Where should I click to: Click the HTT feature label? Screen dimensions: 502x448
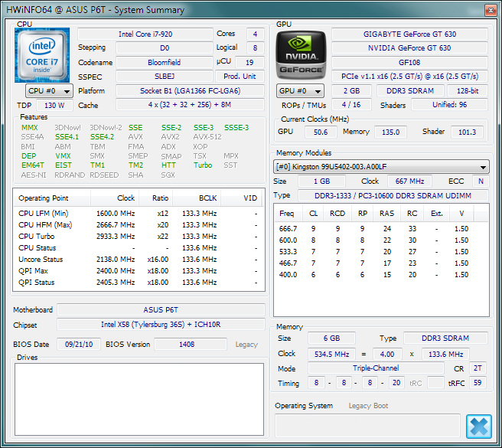168,165
